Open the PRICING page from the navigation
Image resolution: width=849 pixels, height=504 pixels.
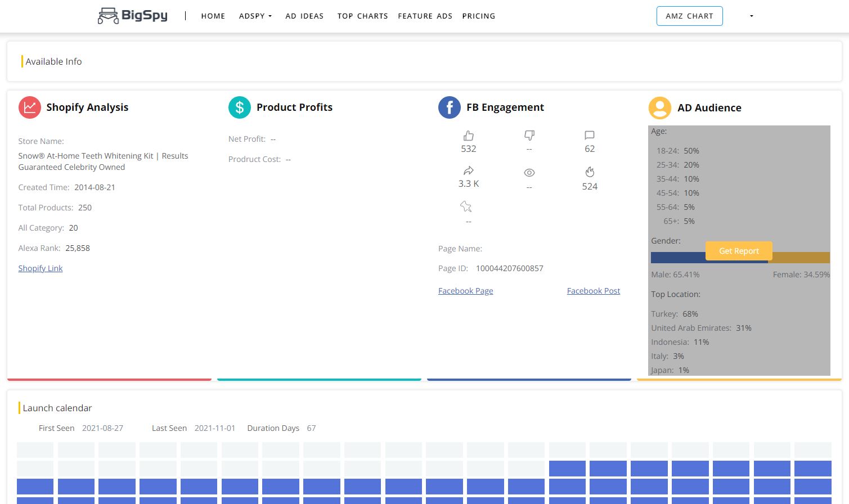478,16
